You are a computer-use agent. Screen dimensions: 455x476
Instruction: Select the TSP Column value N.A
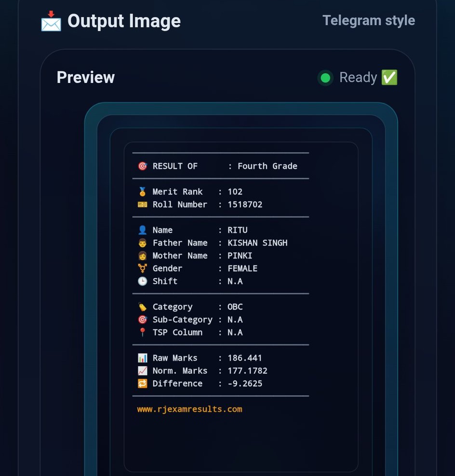pos(235,332)
